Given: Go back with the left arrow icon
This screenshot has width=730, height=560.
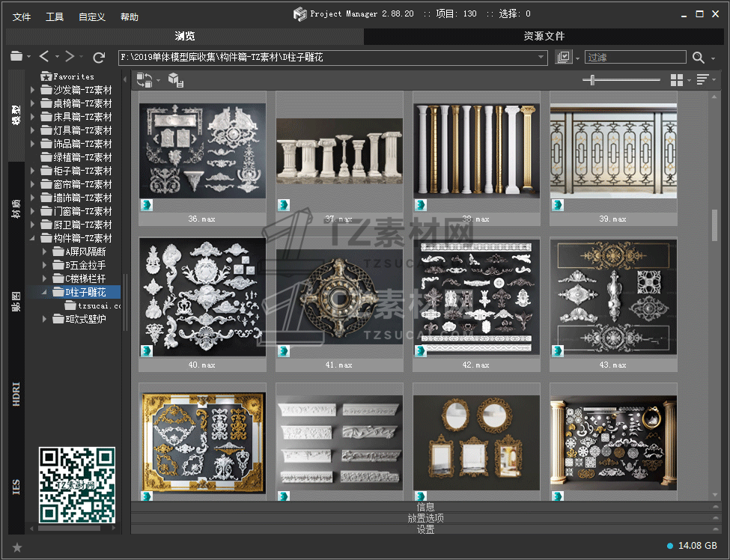Looking at the screenshot, I should (44, 57).
